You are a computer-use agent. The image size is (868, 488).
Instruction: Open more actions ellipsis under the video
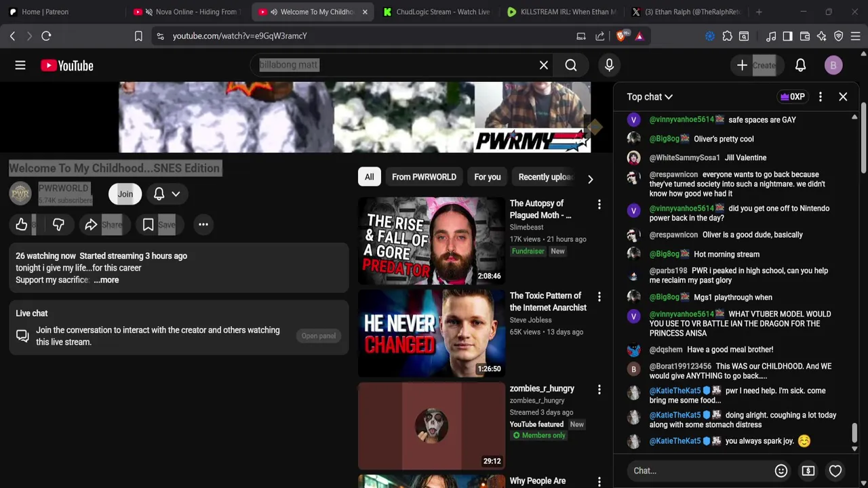pyautogui.click(x=203, y=224)
